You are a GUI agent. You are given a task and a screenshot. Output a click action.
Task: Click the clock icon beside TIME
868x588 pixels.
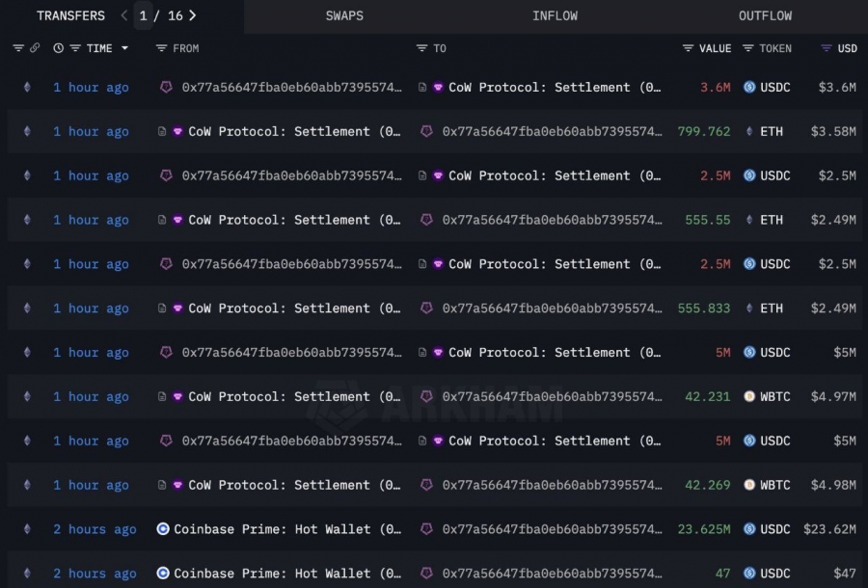[x=59, y=48]
